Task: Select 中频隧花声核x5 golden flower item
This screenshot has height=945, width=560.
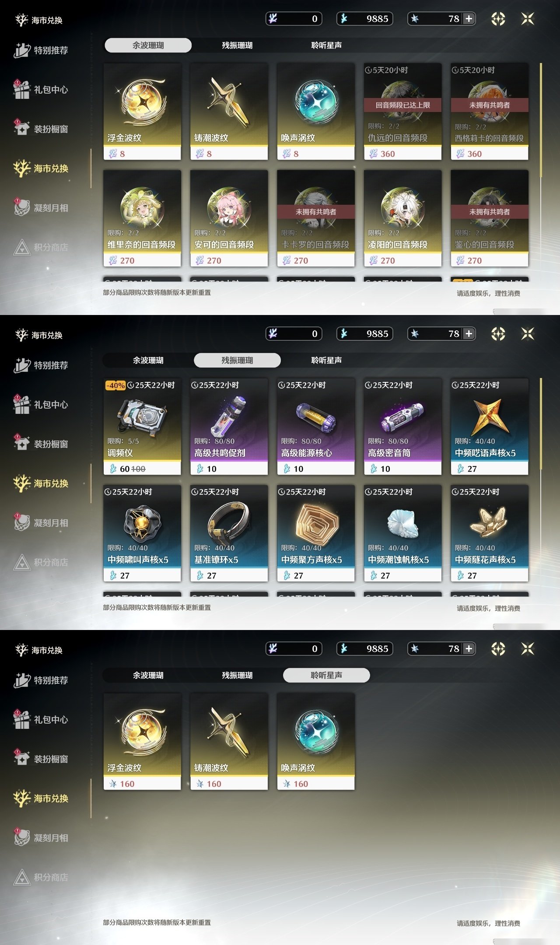Action: [490, 533]
